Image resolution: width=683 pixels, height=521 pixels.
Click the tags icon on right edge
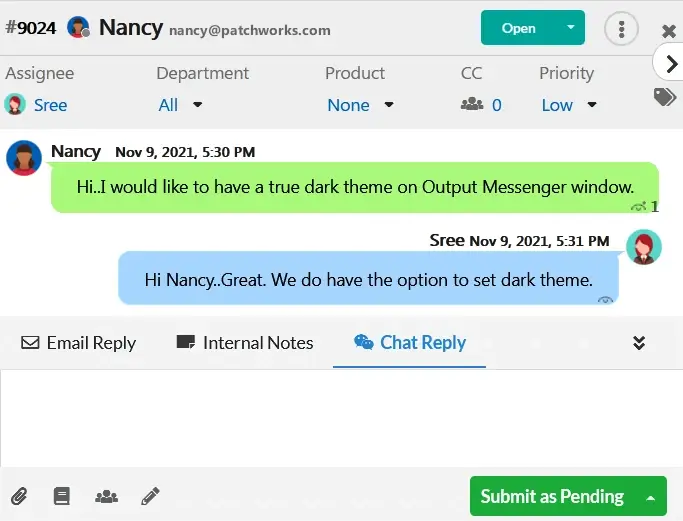tap(665, 97)
